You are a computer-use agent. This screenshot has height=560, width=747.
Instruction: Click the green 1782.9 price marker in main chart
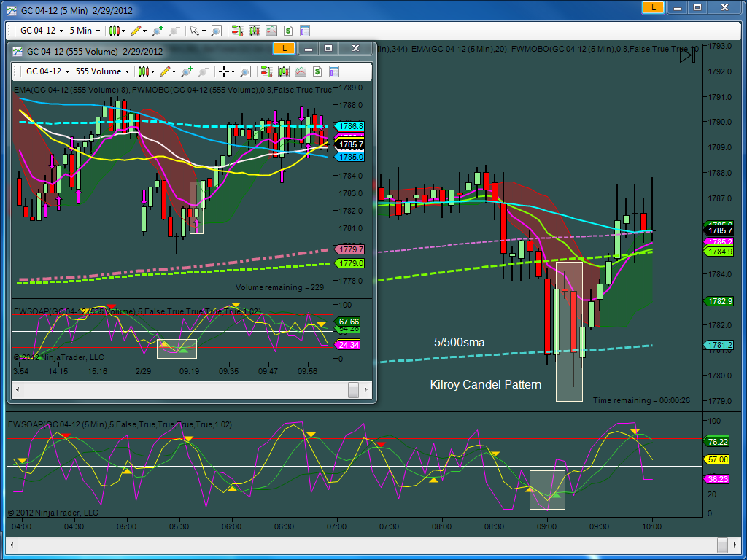point(719,301)
